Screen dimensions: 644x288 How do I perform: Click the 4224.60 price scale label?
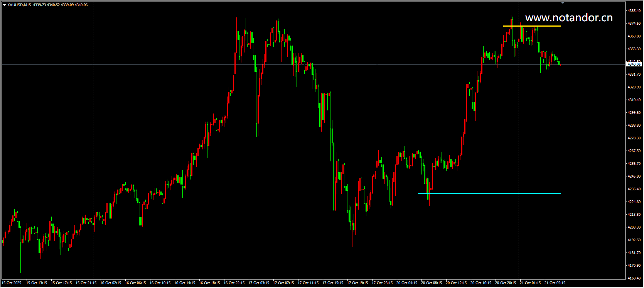pyautogui.click(x=634, y=202)
